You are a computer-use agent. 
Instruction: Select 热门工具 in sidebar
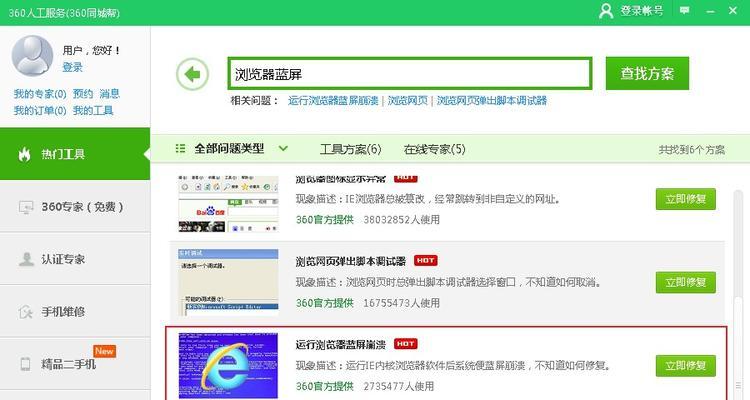coord(75,154)
